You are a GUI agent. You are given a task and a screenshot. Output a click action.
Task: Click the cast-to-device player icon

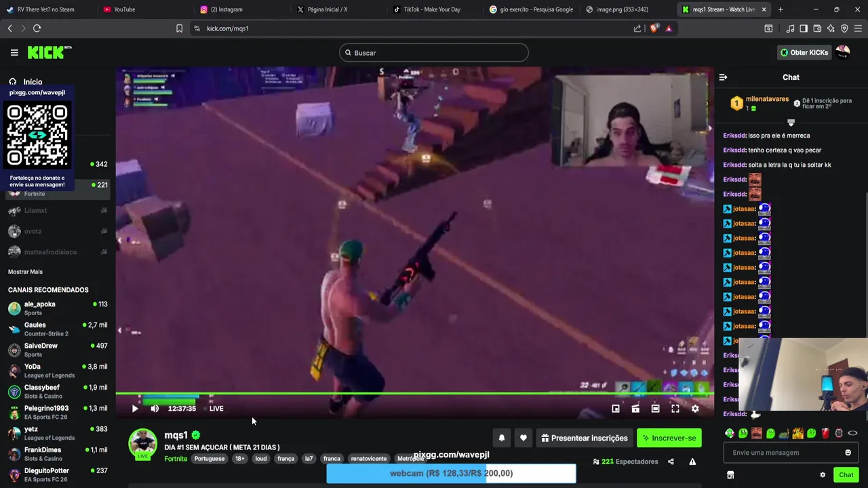click(635, 409)
